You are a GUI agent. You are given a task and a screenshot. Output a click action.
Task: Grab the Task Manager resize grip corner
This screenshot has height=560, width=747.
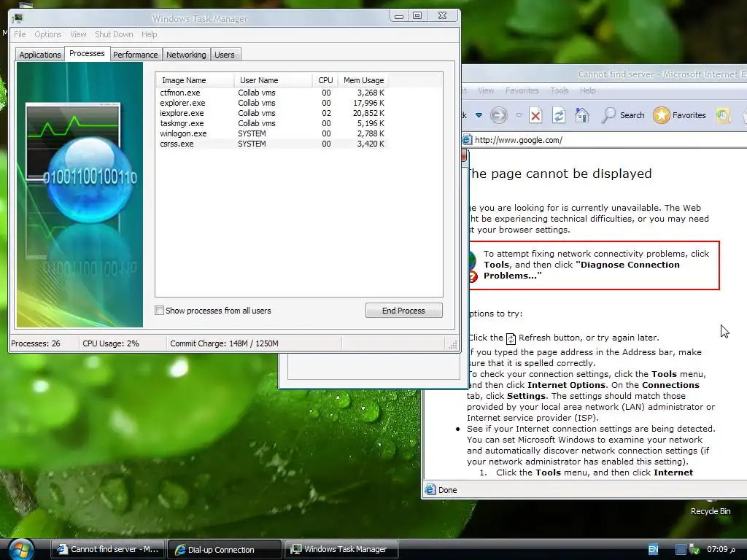pos(453,345)
